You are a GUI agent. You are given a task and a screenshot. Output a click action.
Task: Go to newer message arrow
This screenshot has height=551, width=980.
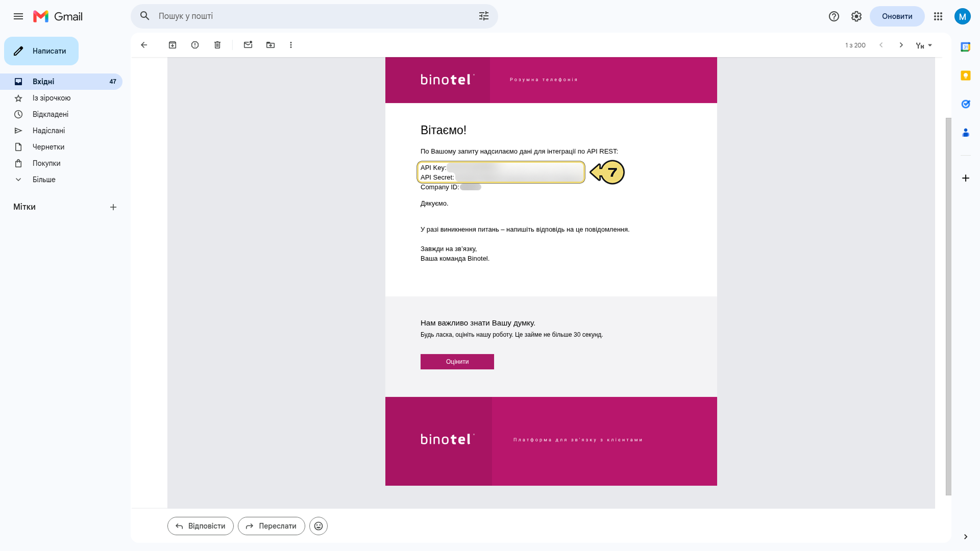pos(881,45)
